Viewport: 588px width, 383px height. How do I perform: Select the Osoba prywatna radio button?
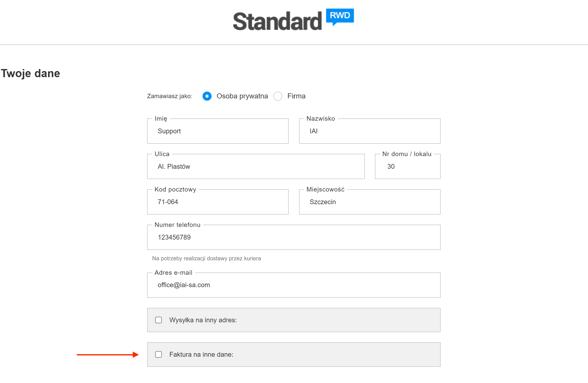pos(207,96)
